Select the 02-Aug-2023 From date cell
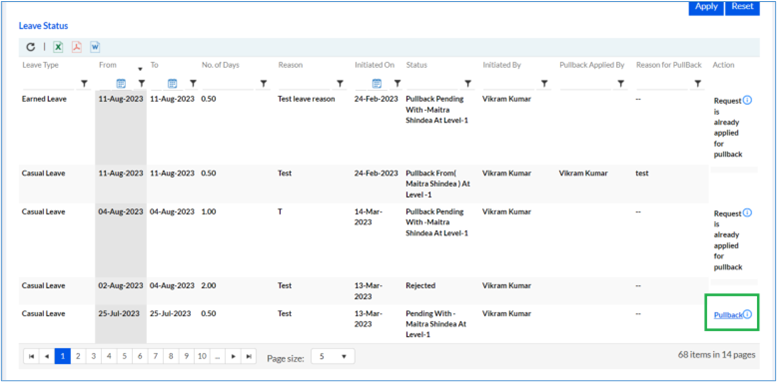777x382 pixels. point(121,286)
